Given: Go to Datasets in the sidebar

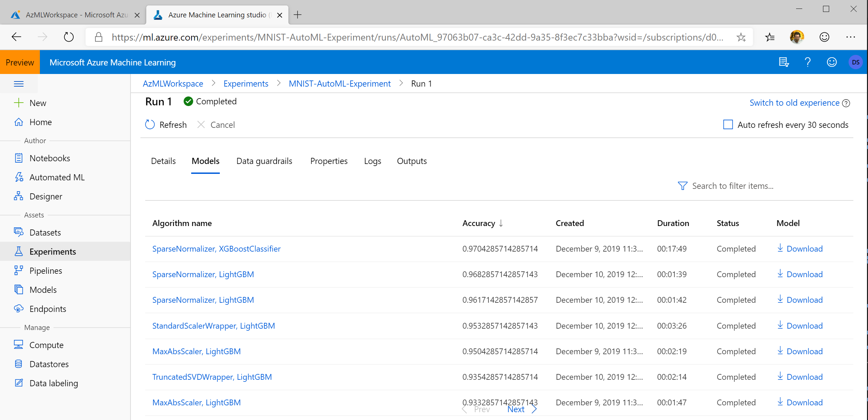Looking at the screenshot, I should pyautogui.click(x=45, y=232).
